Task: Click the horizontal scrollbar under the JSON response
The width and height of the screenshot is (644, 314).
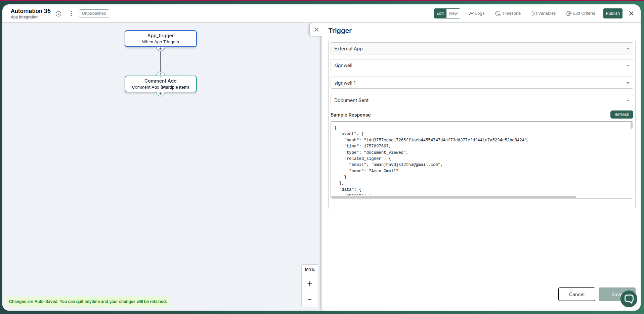Action: [x=454, y=196]
